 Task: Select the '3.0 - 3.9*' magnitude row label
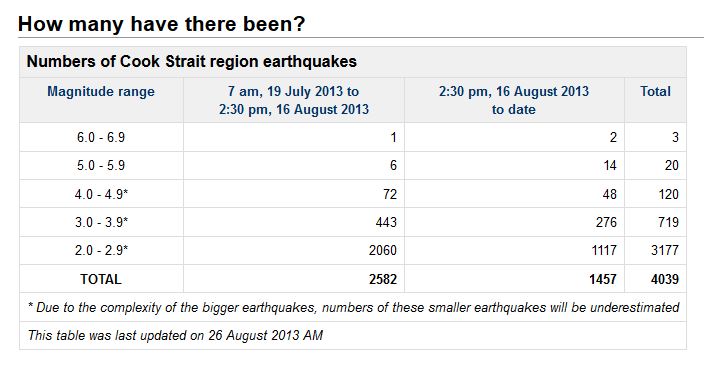pyautogui.click(x=101, y=222)
